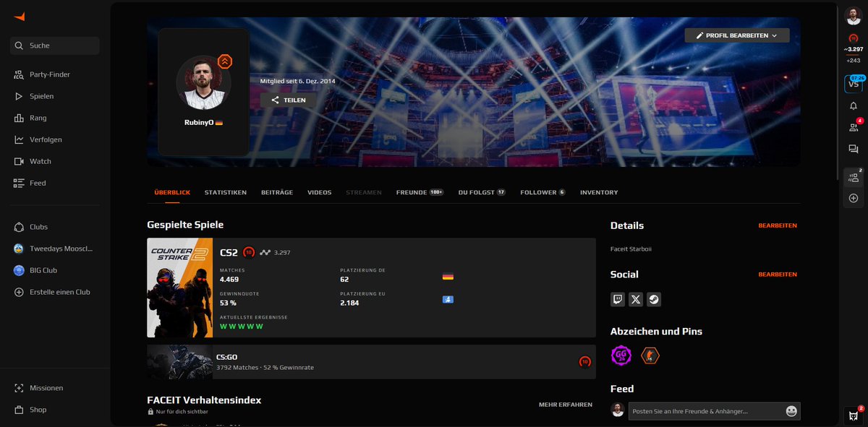Click the Elo 3.297 icon in CS2 card

(265, 252)
